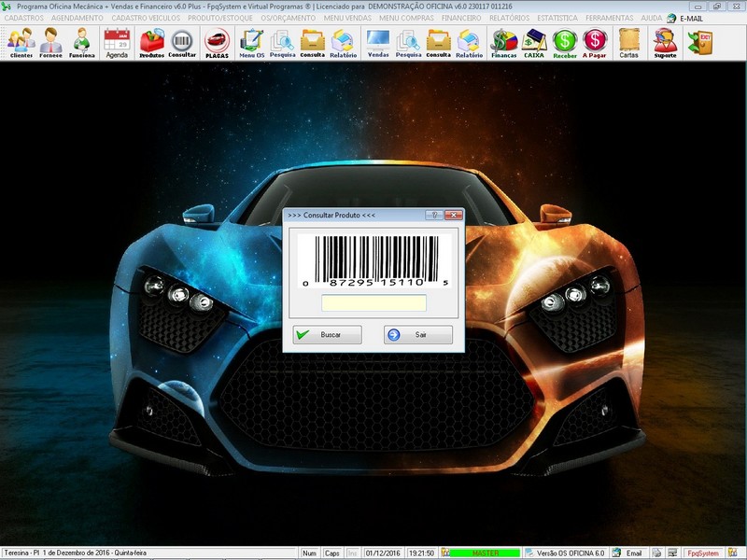The height and width of the screenshot is (560, 747).
Task: Open the PRODUTO/ESTOQUE menu
Action: [220, 18]
